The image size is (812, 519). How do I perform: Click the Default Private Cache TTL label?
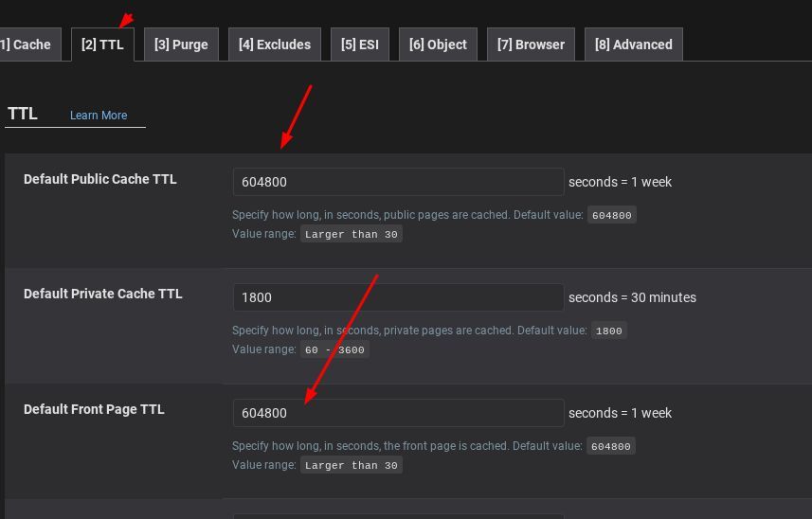(102, 294)
